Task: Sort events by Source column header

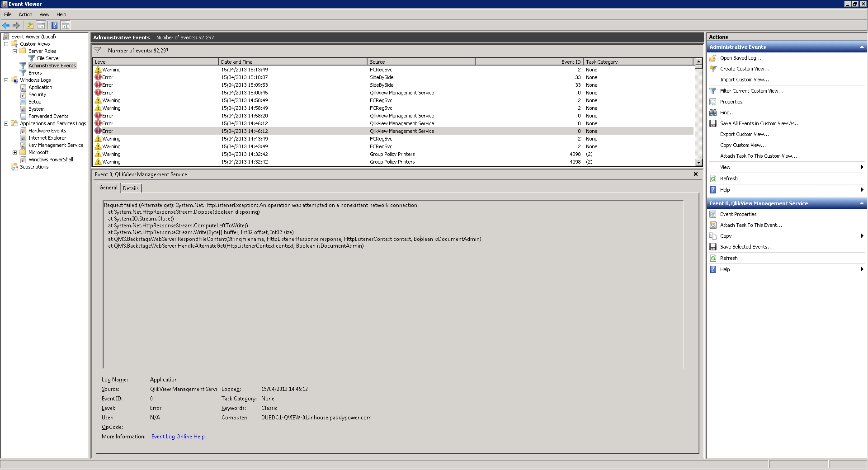Action: pos(421,62)
